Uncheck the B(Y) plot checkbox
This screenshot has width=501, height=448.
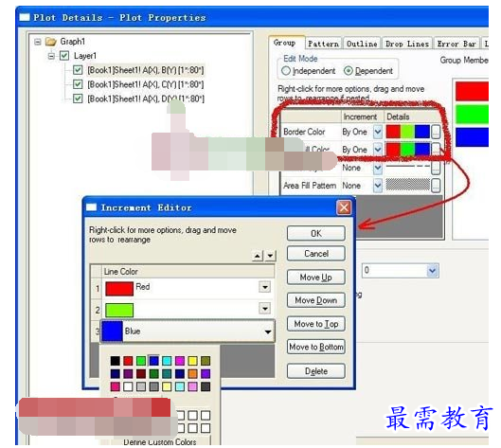click(x=78, y=70)
